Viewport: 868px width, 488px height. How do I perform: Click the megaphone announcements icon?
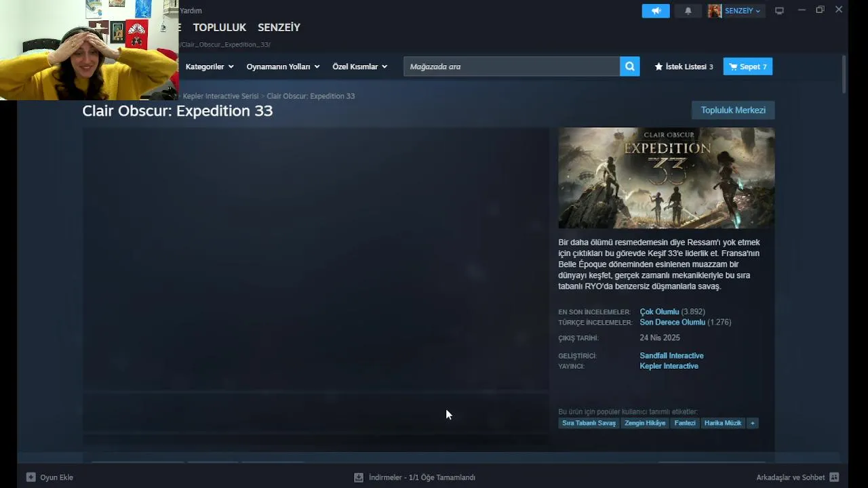pos(656,11)
